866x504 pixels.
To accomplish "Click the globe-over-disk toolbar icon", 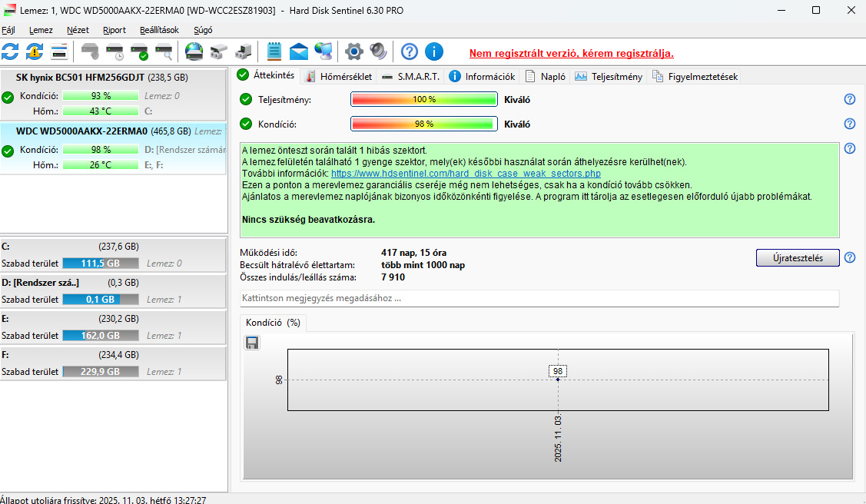I will (x=194, y=52).
